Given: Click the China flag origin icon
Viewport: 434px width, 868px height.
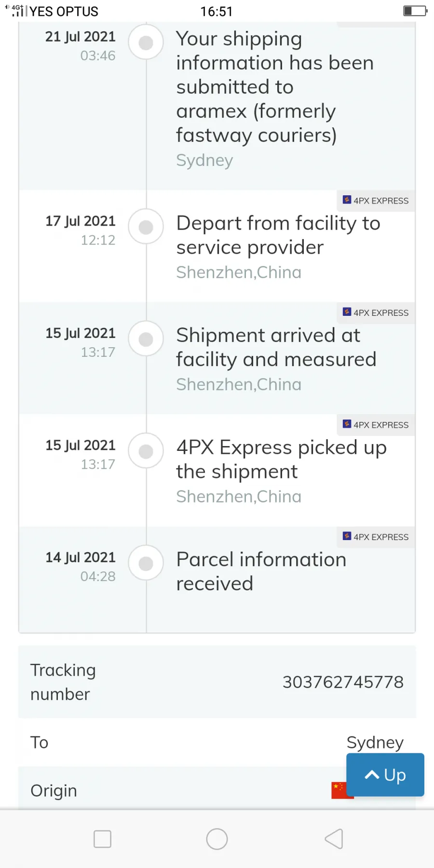Looking at the screenshot, I should point(342,790).
